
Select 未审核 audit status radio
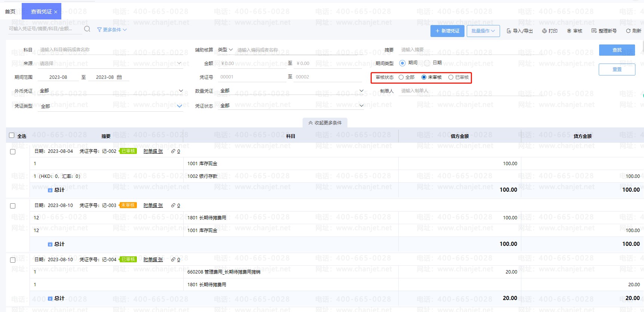pos(424,77)
